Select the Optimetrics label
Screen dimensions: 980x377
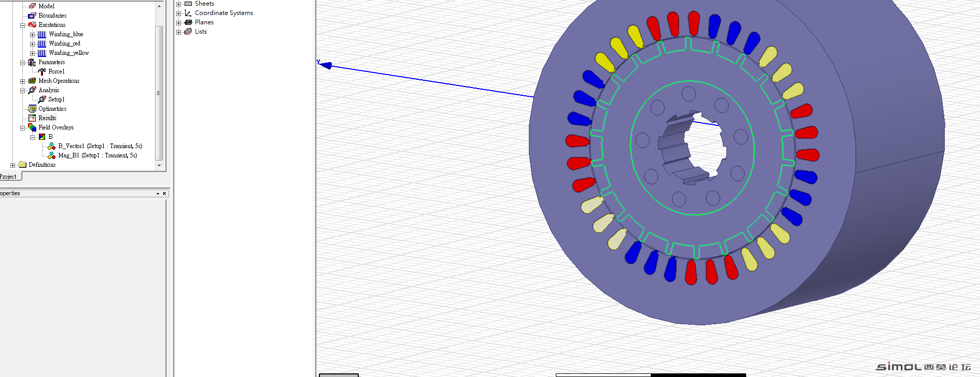[x=52, y=109]
